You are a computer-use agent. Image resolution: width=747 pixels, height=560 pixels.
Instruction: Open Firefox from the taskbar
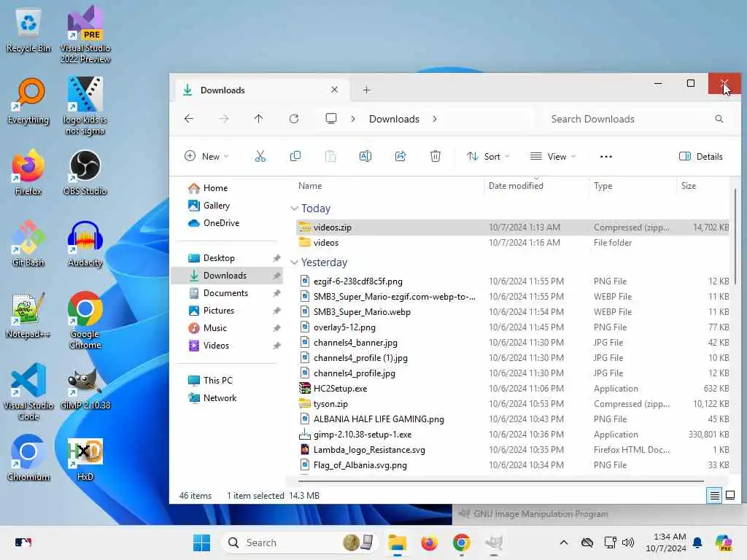point(429,542)
